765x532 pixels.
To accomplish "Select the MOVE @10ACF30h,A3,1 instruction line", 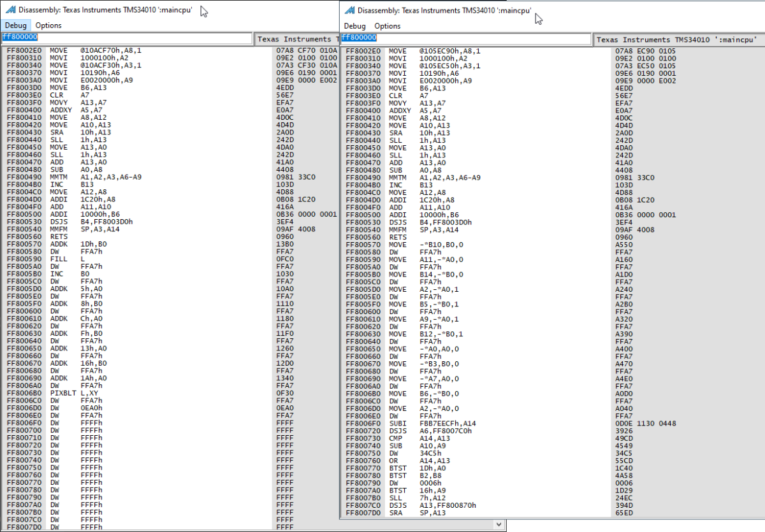I will pyautogui.click(x=96, y=65).
